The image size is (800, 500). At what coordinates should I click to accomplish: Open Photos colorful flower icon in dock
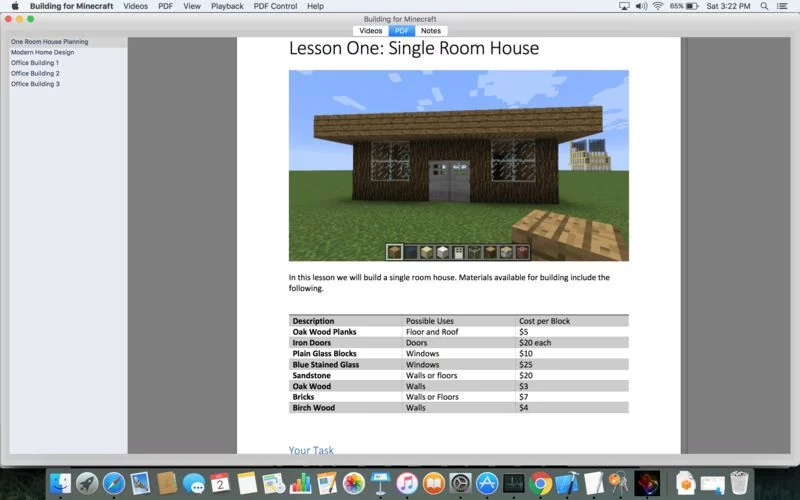(x=353, y=483)
